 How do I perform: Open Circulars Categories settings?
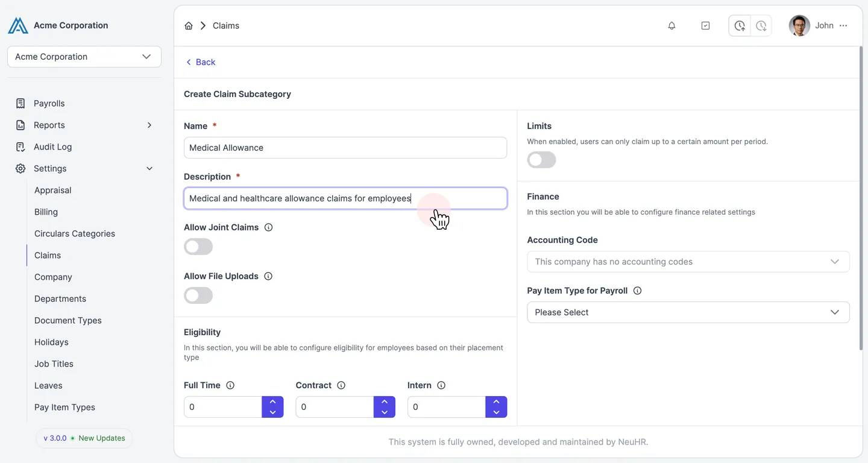(x=75, y=233)
